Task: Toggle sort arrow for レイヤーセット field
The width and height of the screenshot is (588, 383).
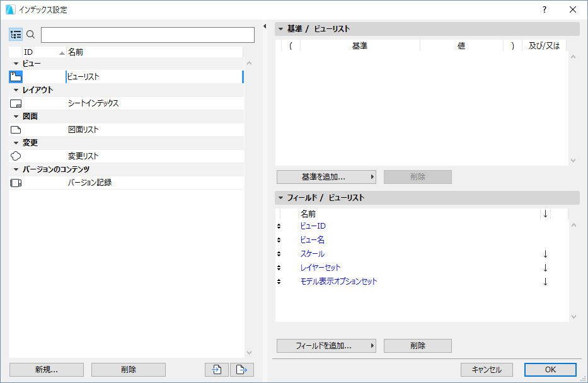Action: [545, 267]
